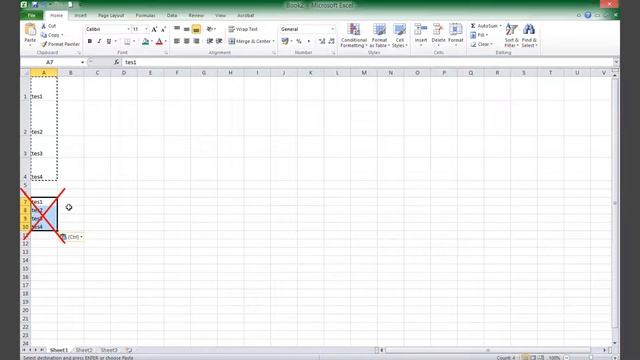Open Format as Table gallery
Screen dimensions: 640x360
pyautogui.click(x=379, y=36)
